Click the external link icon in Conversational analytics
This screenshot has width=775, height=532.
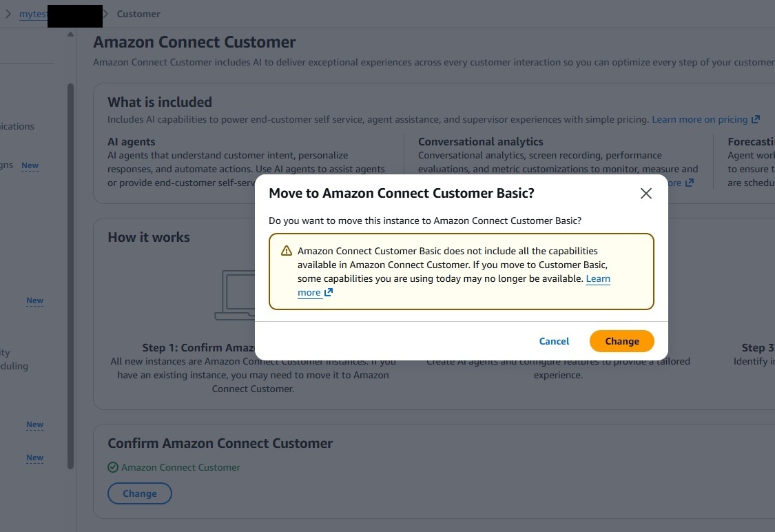coord(690,183)
